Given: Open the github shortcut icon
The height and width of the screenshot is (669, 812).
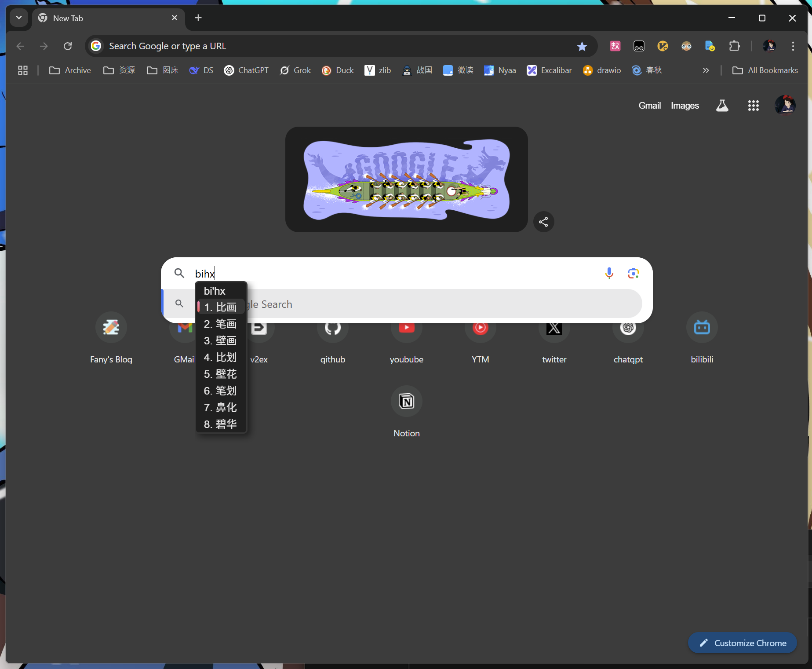Looking at the screenshot, I should tap(332, 328).
